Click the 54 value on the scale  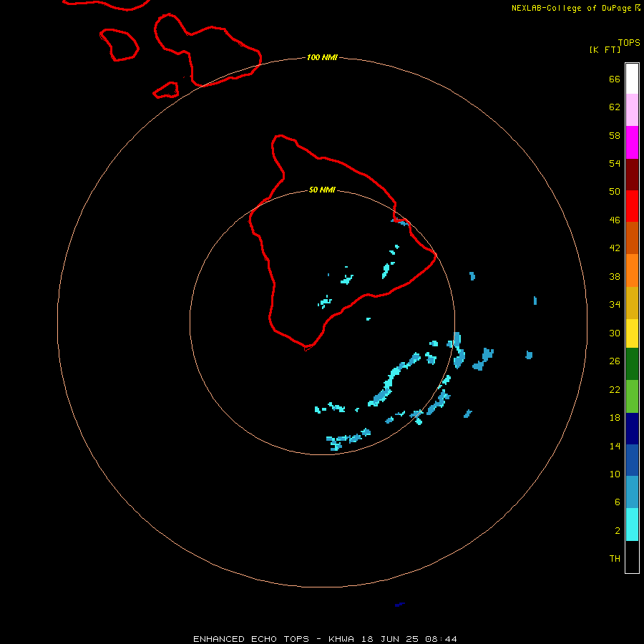(x=615, y=163)
